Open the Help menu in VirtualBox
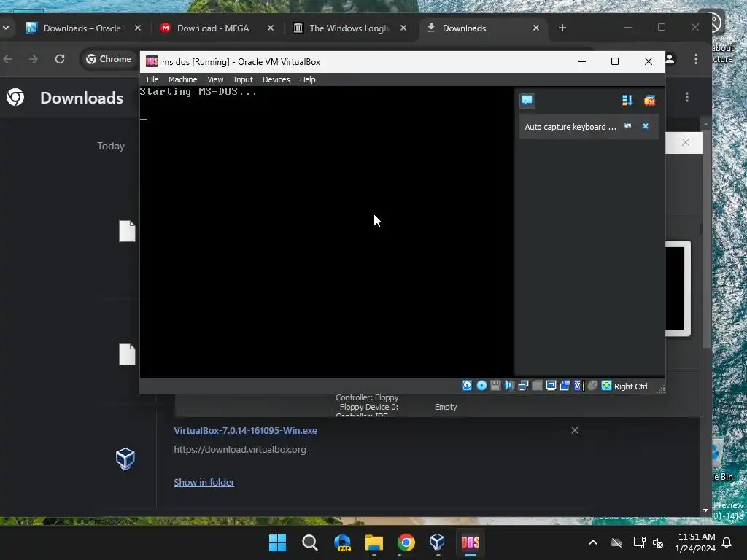The height and width of the screenshot is (560, 747). click(307, 79)
